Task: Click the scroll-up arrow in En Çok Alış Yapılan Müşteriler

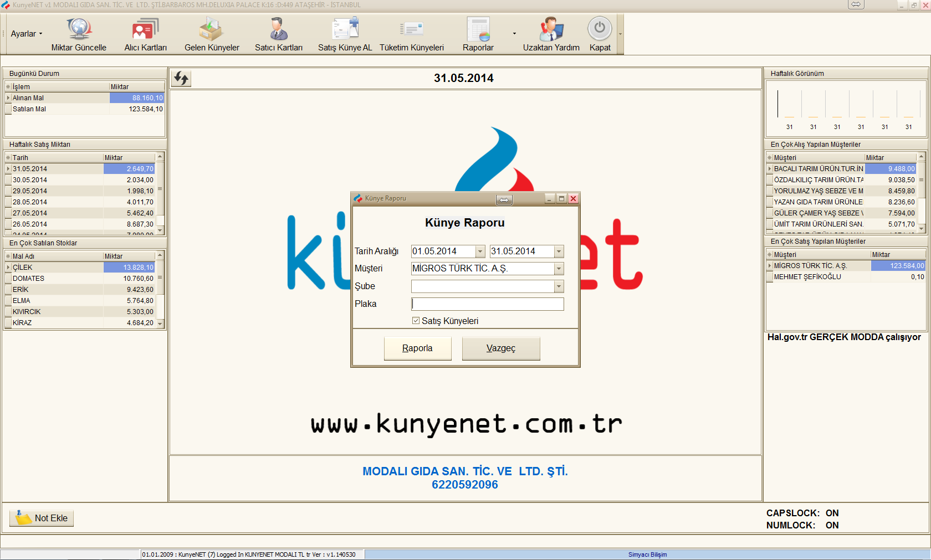Action: coord(922,157)
